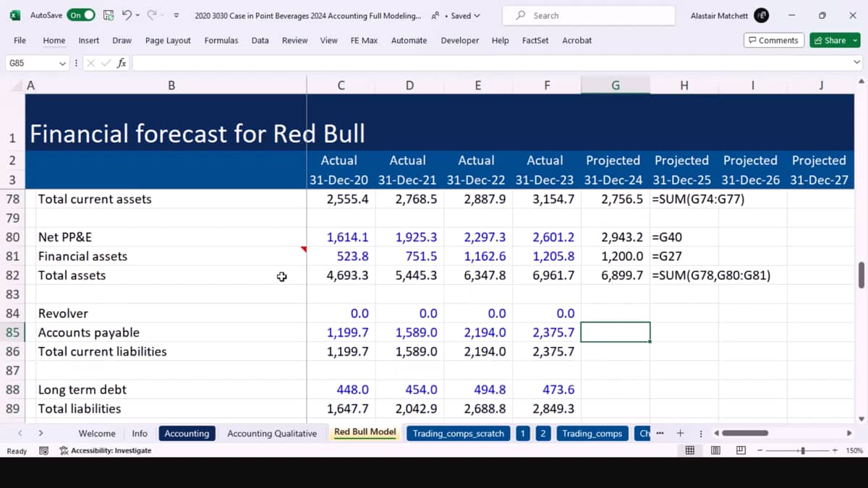Open the View ribbon tab
Image resolution: width=868 pixels, height=488 pixels.
click(329, 40)
